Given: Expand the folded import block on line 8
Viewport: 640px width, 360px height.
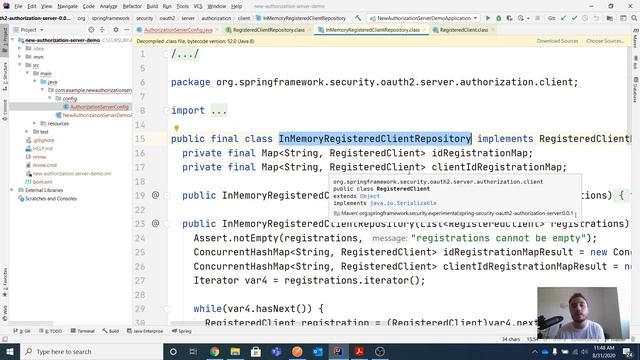Looking at the screenshot, I should point(219,111).
